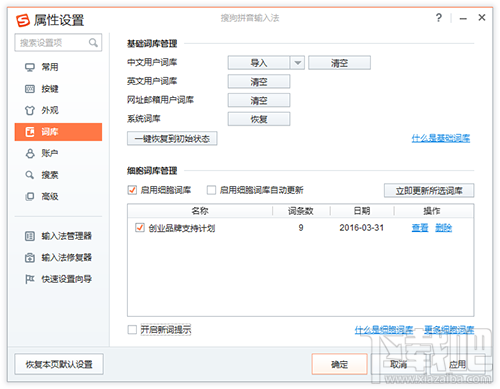
Task: Click 删除 link for 创业品牌支持计划
Action: click(444, 228)
